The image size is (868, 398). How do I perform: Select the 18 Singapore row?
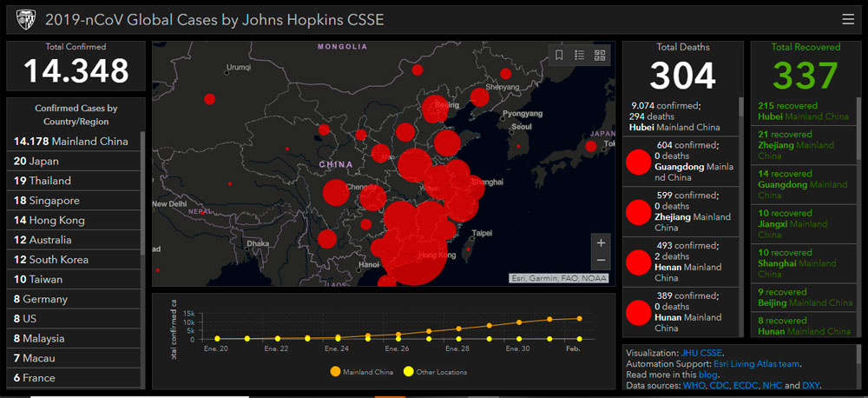(73, 201)
